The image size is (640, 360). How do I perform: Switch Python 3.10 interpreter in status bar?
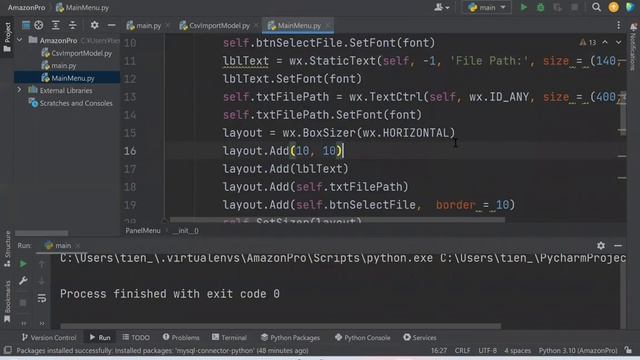click(x=578, y=351)
